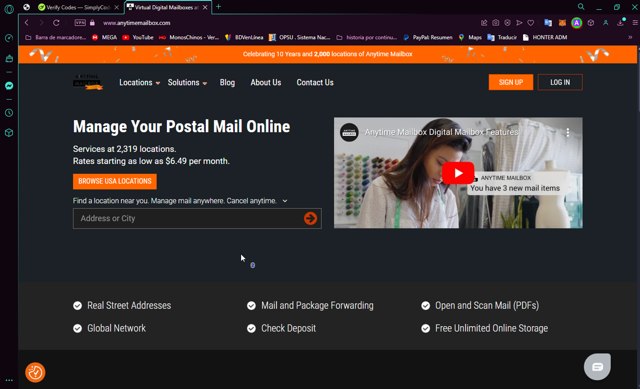
Task: Open the video's three-dots options menu
Action: 568,132
